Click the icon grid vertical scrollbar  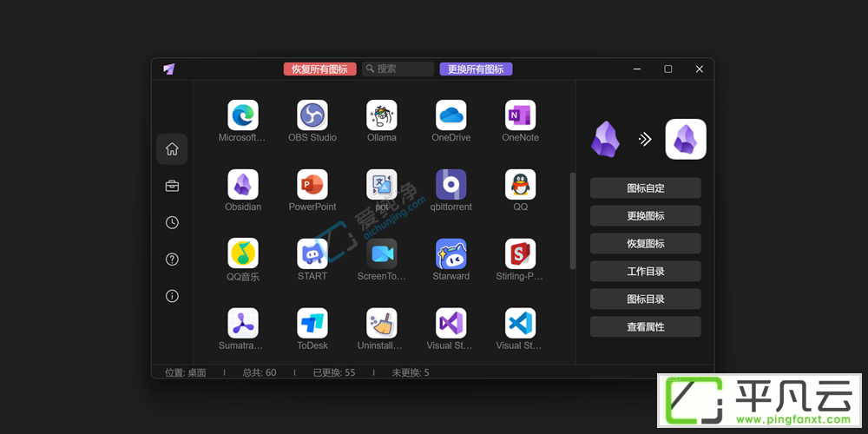click(x=573, y=220)
